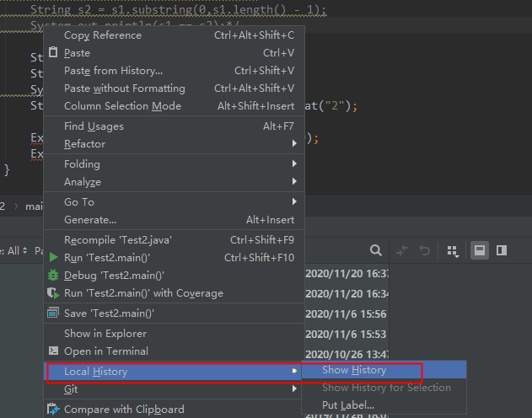Expand the Refactor submenu
The height and width of the screenshot is (418, 532).
coord(174,144)
